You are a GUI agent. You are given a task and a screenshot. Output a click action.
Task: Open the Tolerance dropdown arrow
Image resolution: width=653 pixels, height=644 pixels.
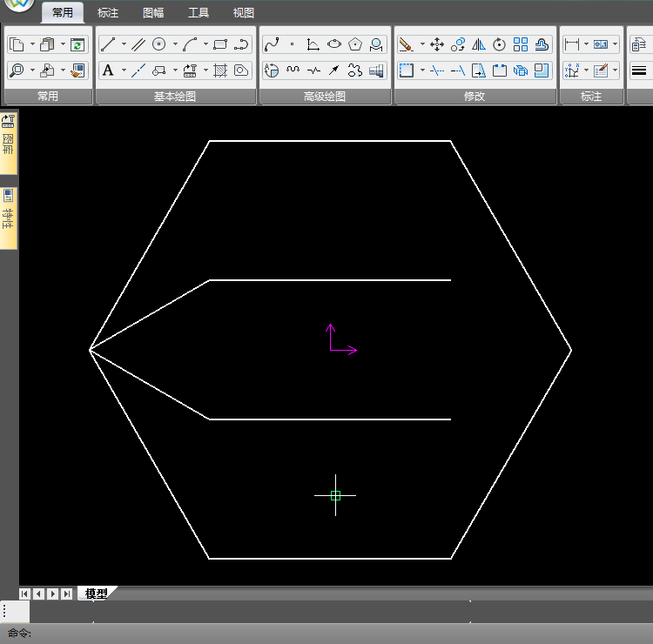(615, 44)
